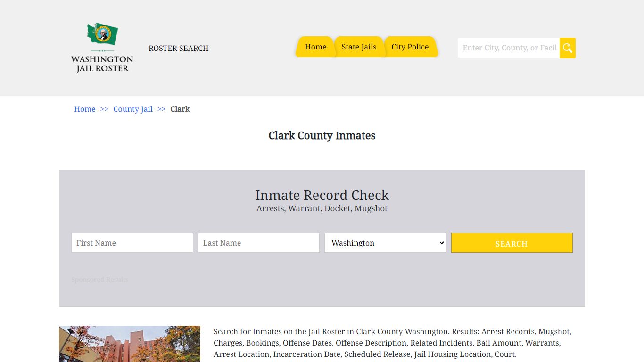The image size is (644, 362).
Task: Expand the Washington state dropdown
Action: coord(385,243)
